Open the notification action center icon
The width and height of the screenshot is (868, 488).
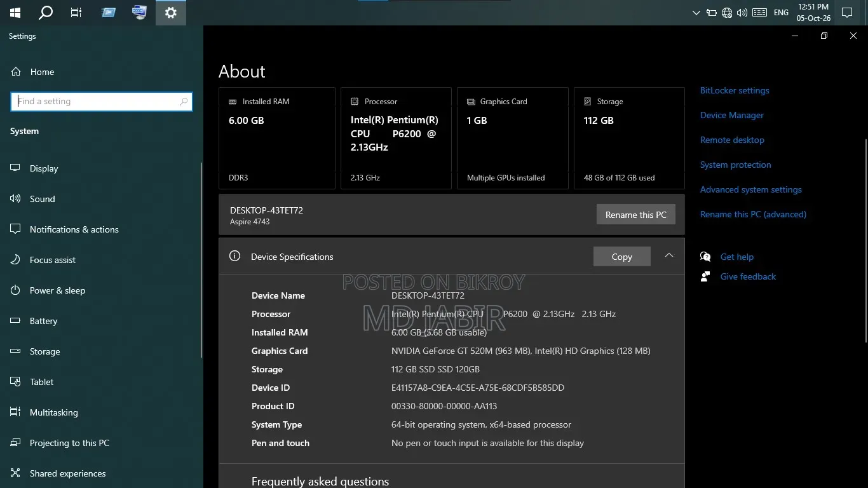846,13
